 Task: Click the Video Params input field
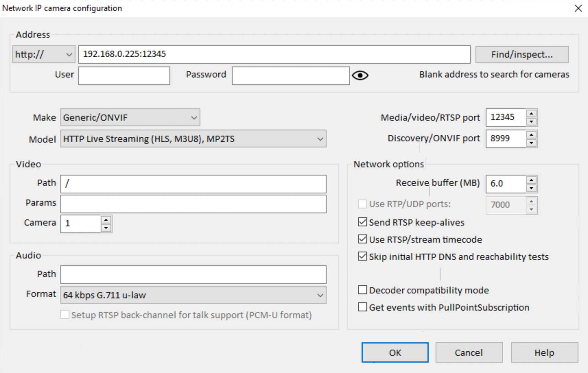[x=193, y=204]
